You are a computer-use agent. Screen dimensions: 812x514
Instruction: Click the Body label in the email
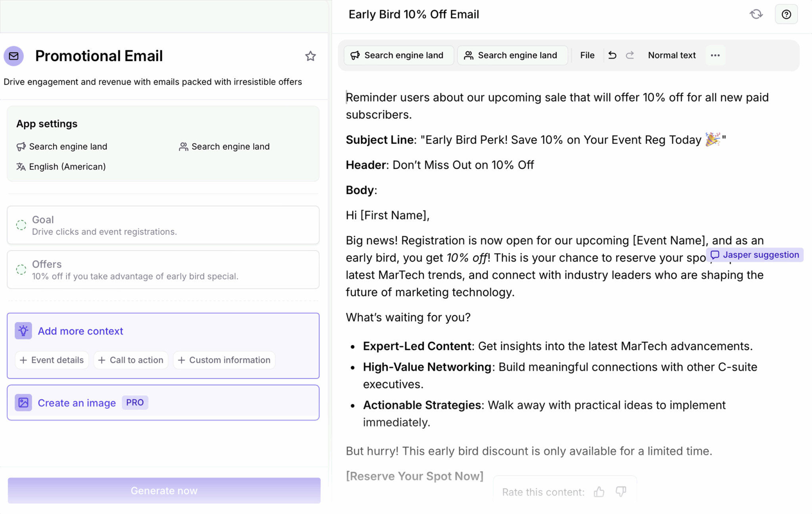click(361, 190)
